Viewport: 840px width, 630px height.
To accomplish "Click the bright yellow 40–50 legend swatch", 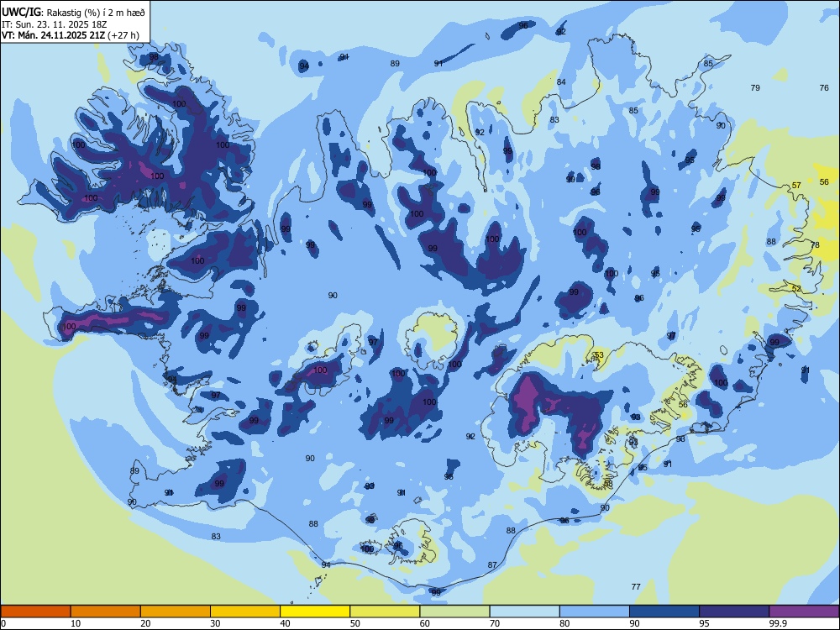I will pos(315,612).
